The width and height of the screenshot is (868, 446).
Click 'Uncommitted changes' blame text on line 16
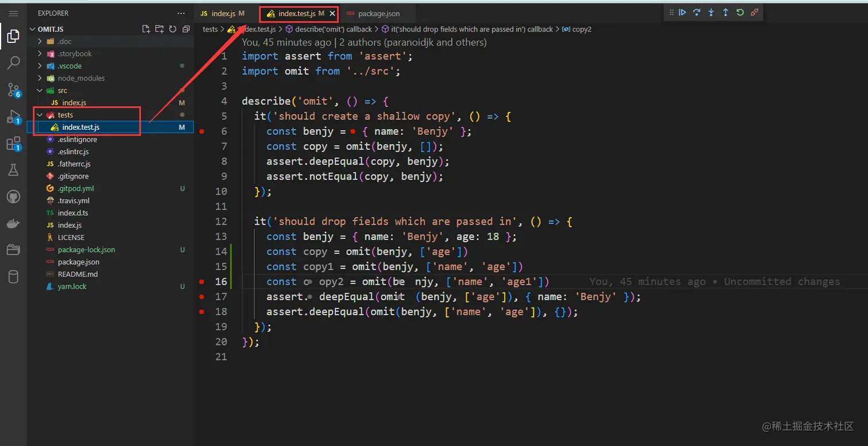[x=782, y=282]
